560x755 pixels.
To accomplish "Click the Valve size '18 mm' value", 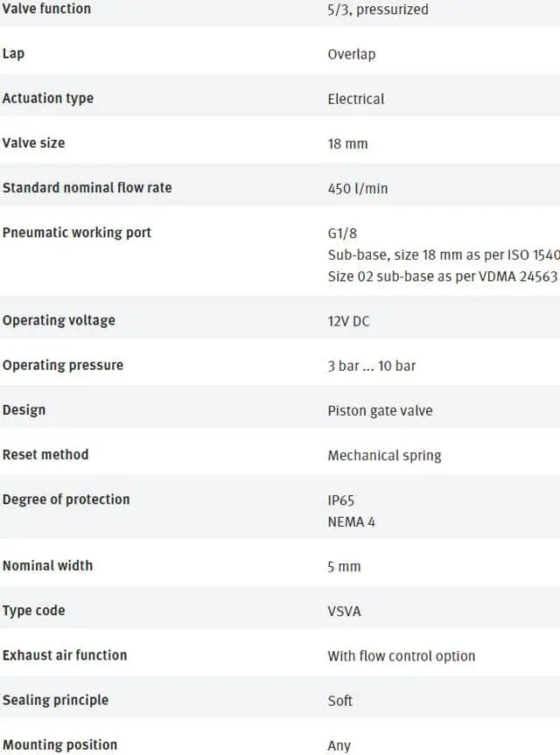I will [347, 143].
